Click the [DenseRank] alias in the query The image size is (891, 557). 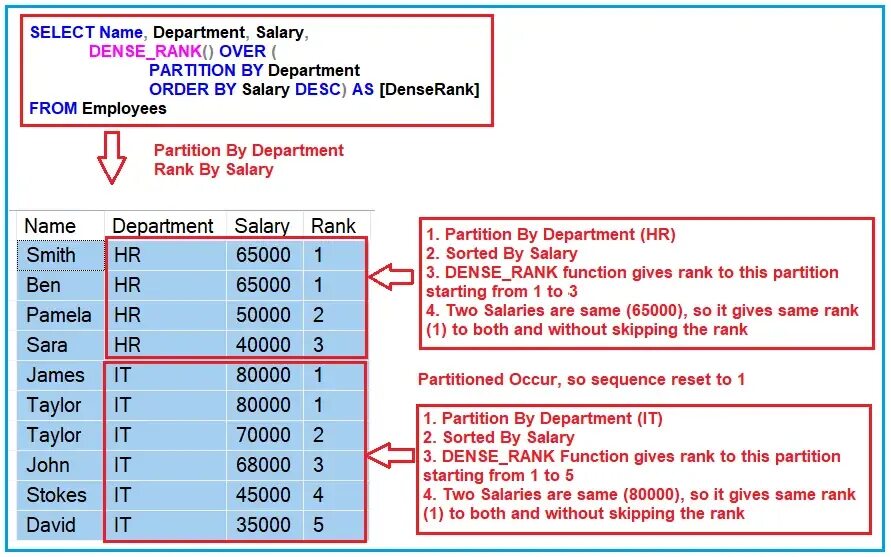(430, 90)
